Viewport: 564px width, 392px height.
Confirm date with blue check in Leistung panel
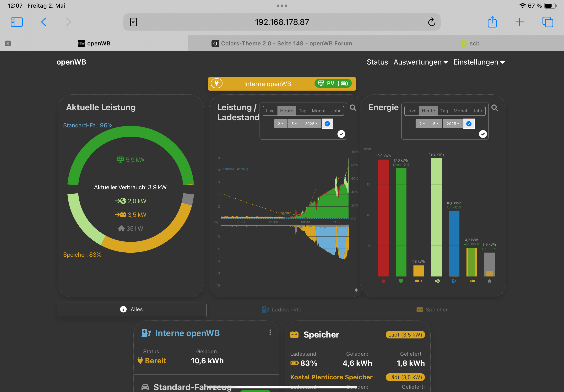[x=327, y=124]
